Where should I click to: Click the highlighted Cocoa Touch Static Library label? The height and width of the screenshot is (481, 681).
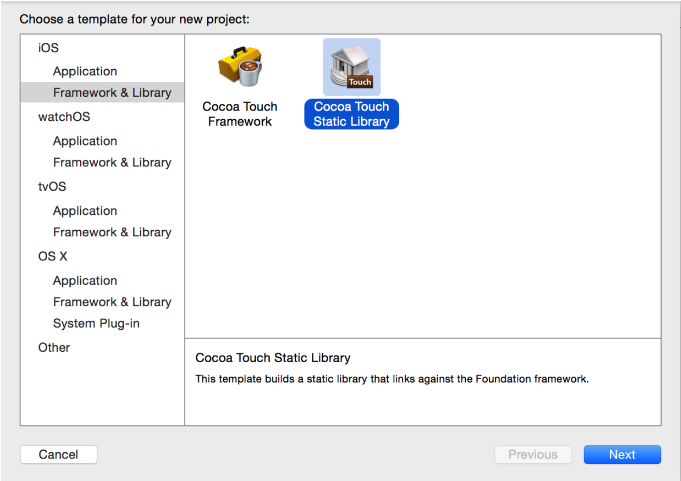pos(351,114)
